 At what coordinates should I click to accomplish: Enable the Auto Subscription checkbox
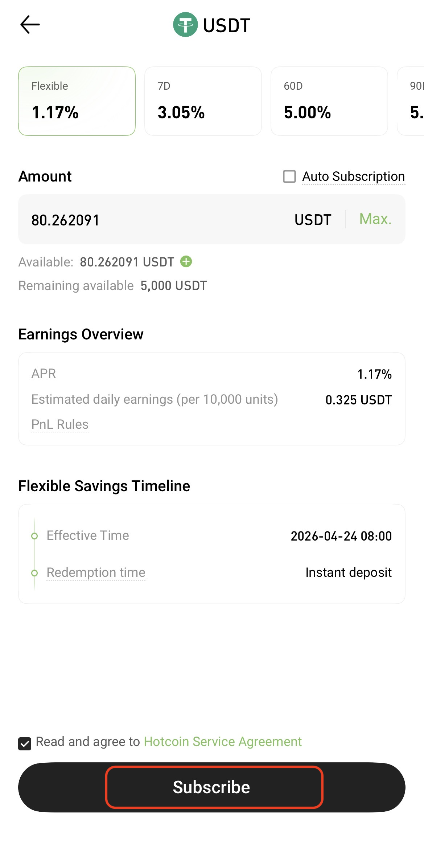point(289,176)
